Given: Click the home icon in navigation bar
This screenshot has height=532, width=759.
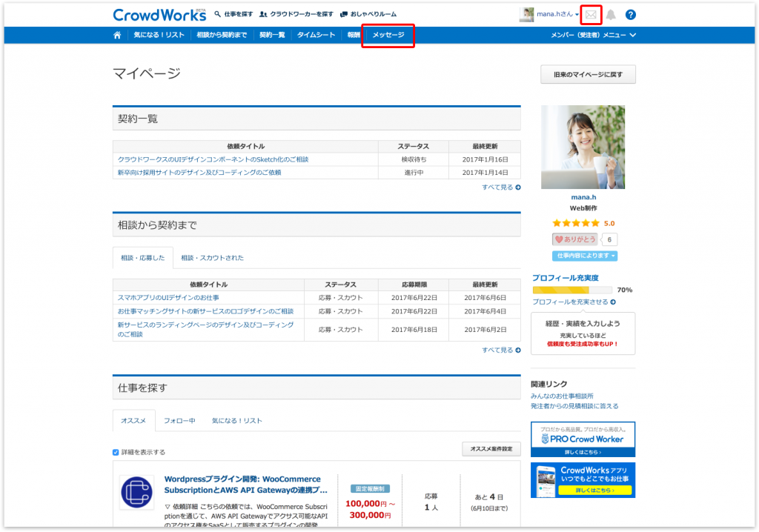Looking at the screenshot, I should point(117,35).
